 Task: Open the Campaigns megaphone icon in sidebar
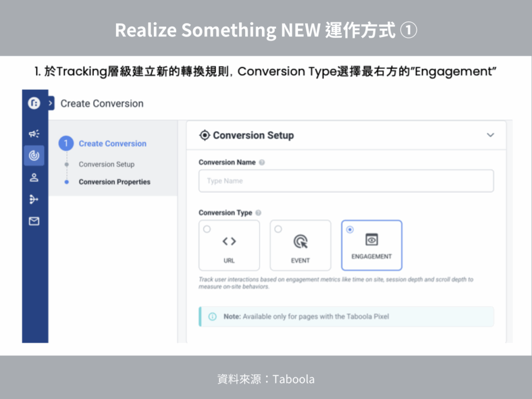point(34,134)
